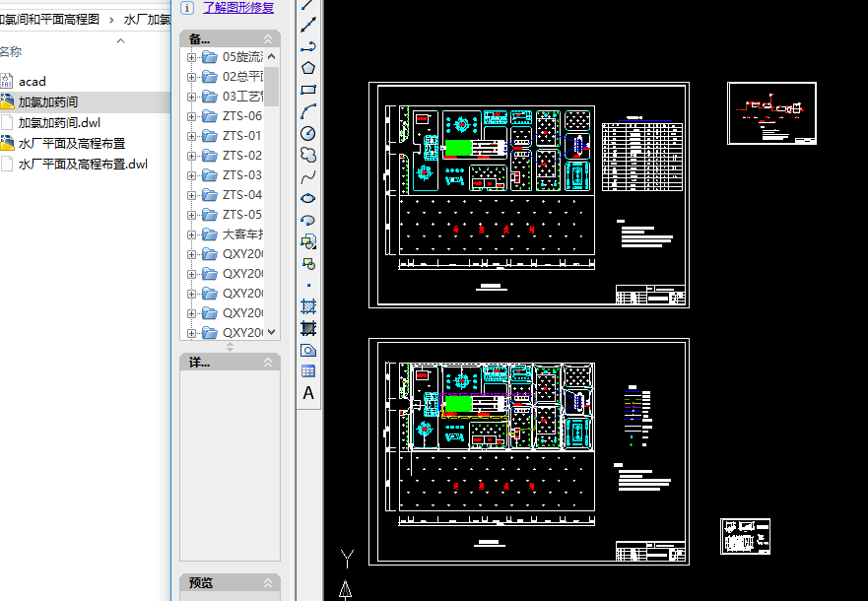
Task: Click the 名称 column header
Action: (11, 51)
